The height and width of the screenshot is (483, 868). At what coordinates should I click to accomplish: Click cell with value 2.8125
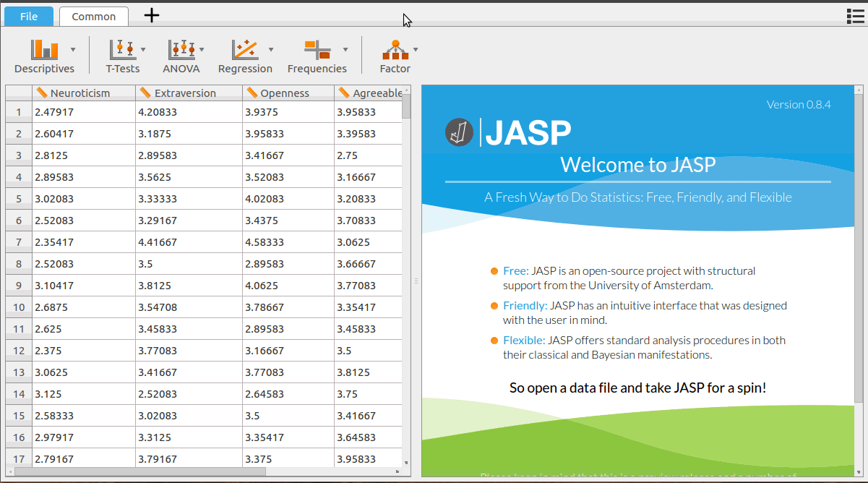84,155
